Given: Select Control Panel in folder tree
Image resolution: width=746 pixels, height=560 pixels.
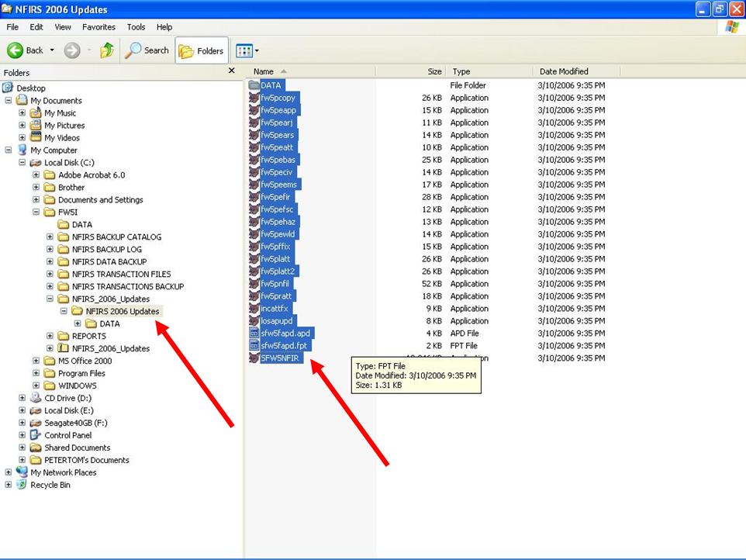Looking at the screenshot, I should click(x=67, y=435).
